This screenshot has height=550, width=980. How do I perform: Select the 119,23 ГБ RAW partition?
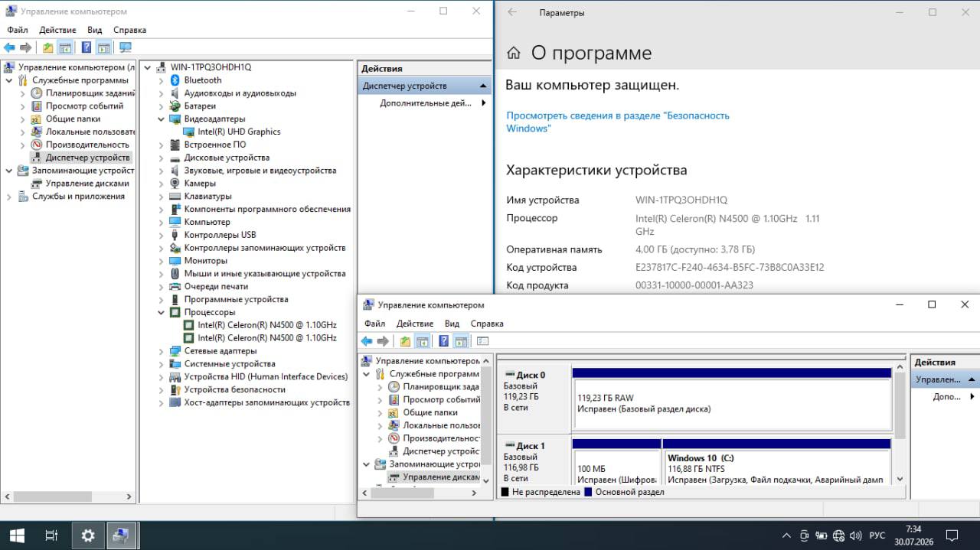(732, 403)
